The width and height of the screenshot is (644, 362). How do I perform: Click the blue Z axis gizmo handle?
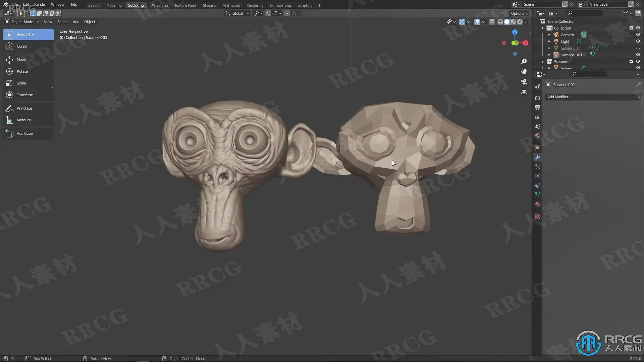pos(515,32)
